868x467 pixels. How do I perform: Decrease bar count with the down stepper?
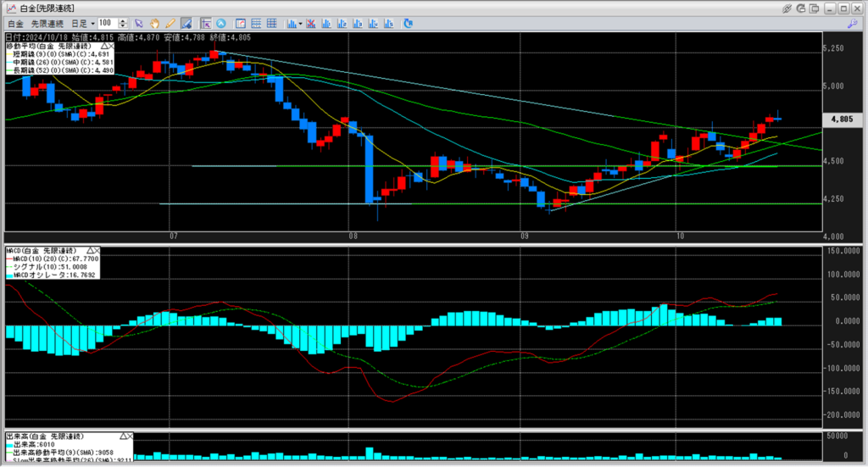pos(123,26)
